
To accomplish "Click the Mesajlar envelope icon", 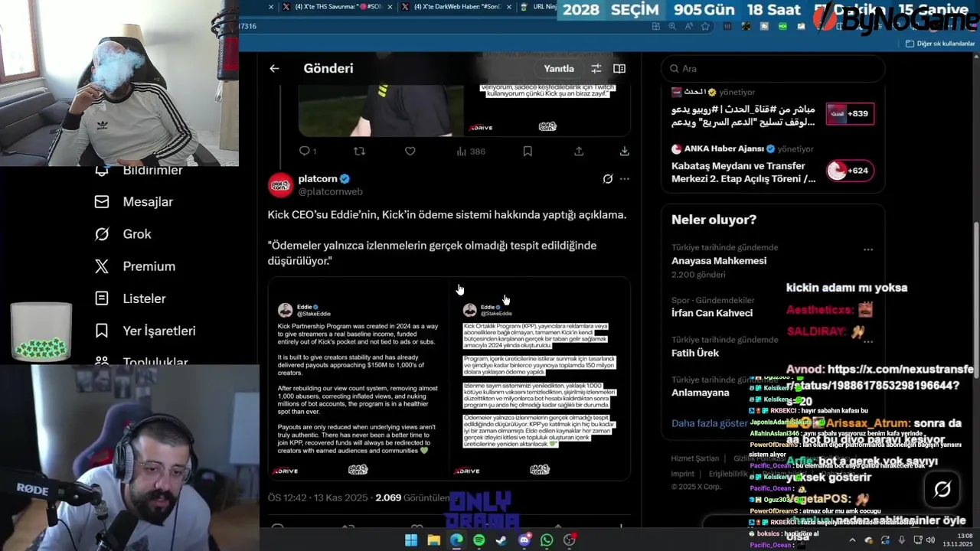I will (x=102, y=202).
